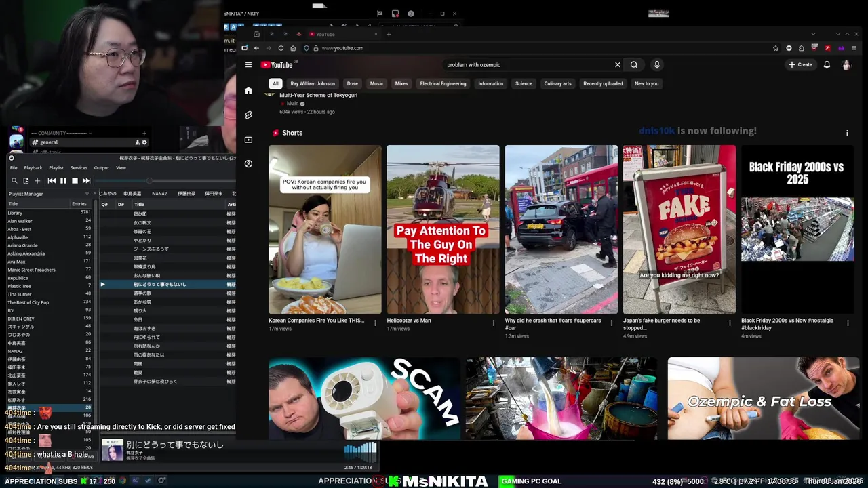Open the Mujin channel link

292,104
